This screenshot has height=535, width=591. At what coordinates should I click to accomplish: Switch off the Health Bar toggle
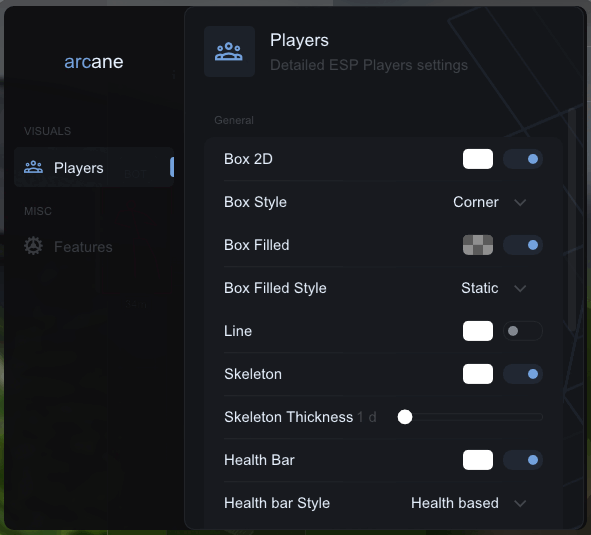(x=523, y=460)
